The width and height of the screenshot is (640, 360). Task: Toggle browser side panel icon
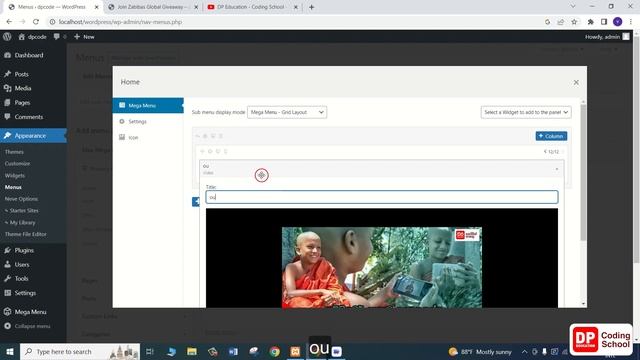click(x=604, y=22)
